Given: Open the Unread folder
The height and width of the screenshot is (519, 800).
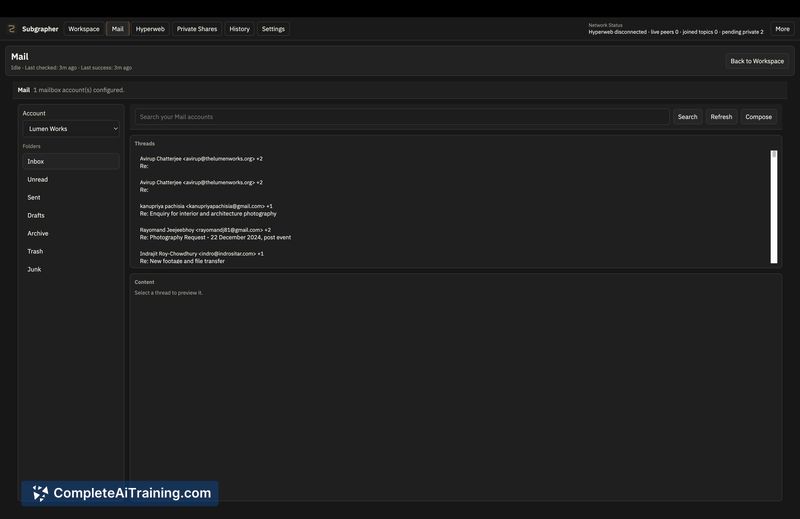Looking at the screenshot, I should click(x=71, y=180).
